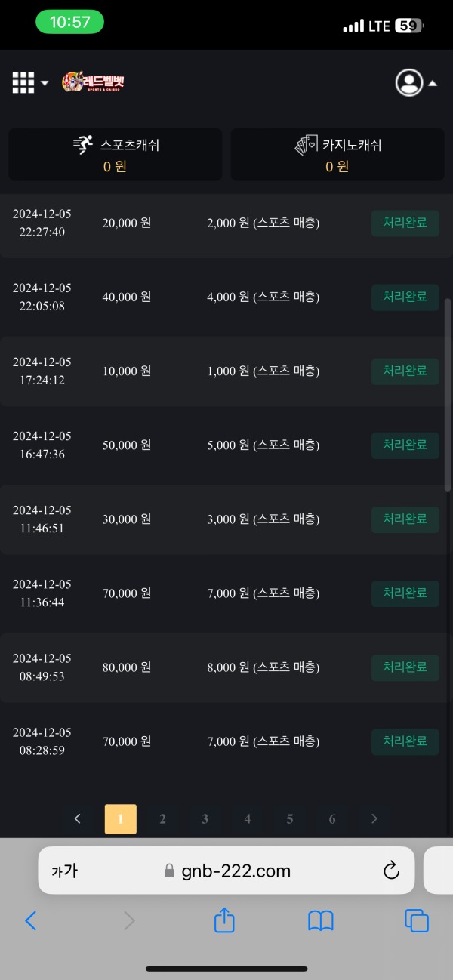The width and height of the screenshot is (453, 980).
Task: Go to page 3 of deposit history
Action: pyautogui.click(x=205, y=818)
